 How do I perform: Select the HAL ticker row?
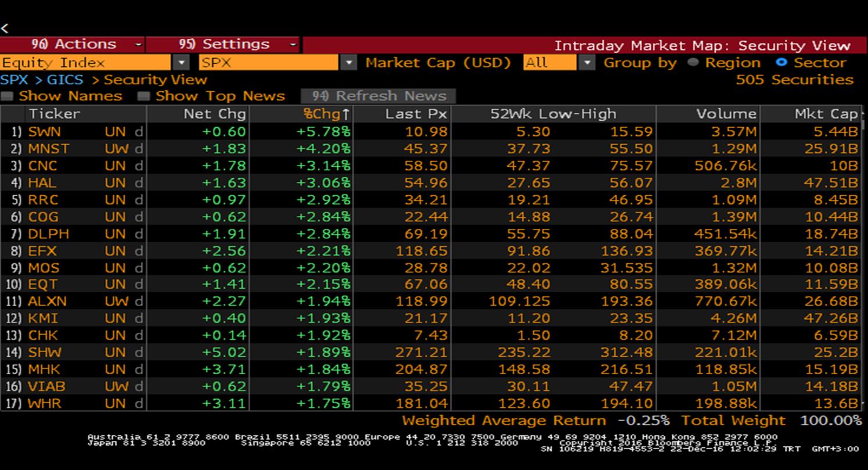(x=430, y=182)
